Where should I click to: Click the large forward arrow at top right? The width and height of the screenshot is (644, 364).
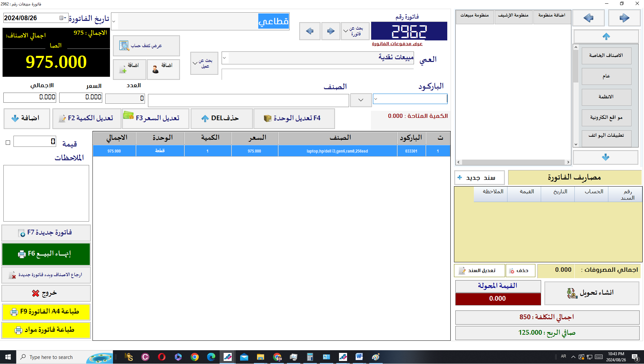click(x=624, y=18)
